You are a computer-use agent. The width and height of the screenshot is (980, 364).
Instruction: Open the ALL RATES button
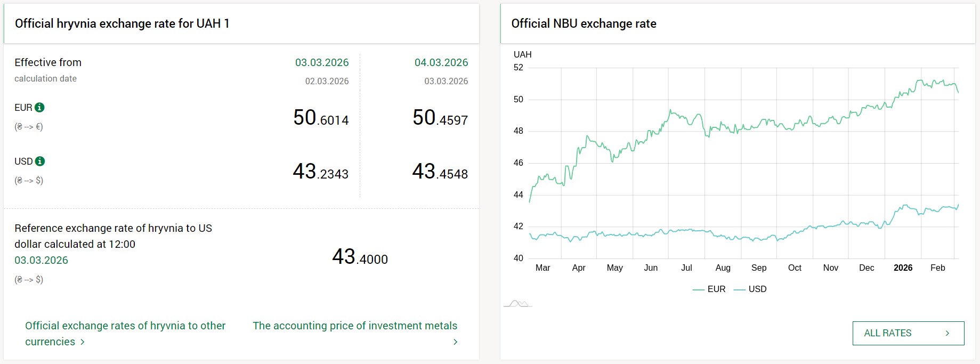click(x=908, y=333)
